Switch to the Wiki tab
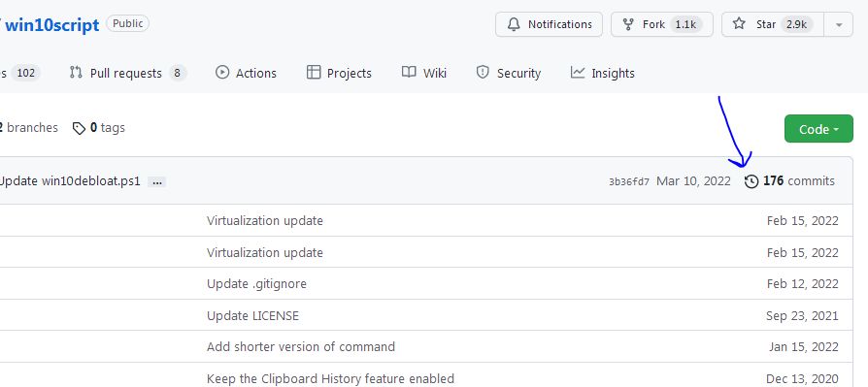868x387 pixels. pos(424,73)
